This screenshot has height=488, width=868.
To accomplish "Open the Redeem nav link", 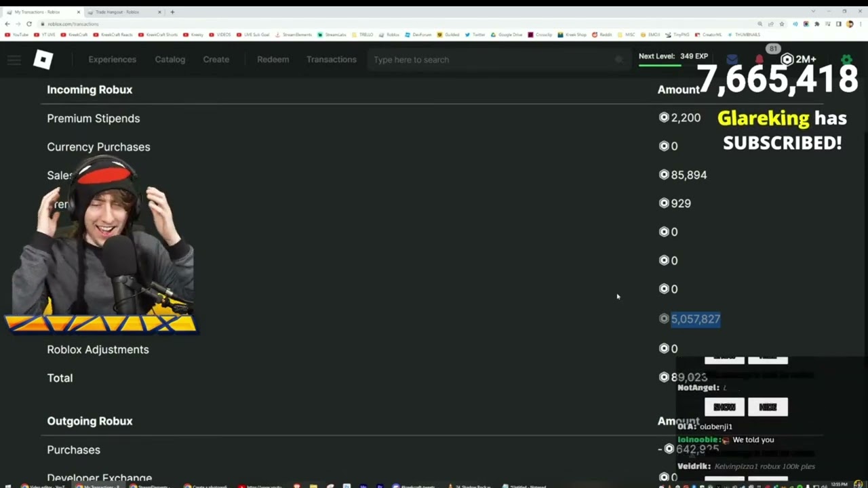I will click(x=273, y=60).
